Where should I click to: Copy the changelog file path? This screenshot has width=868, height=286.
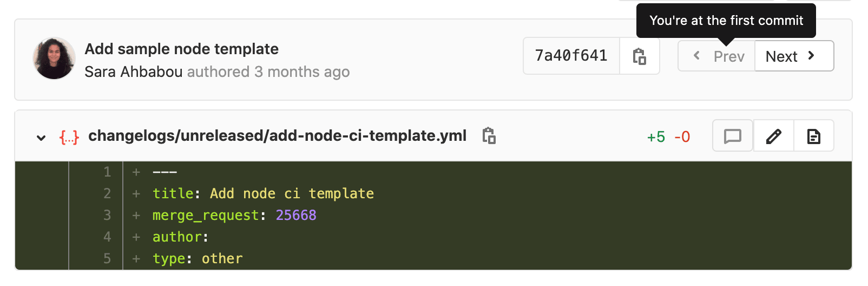pyautogui.click(x=489, y=135)
